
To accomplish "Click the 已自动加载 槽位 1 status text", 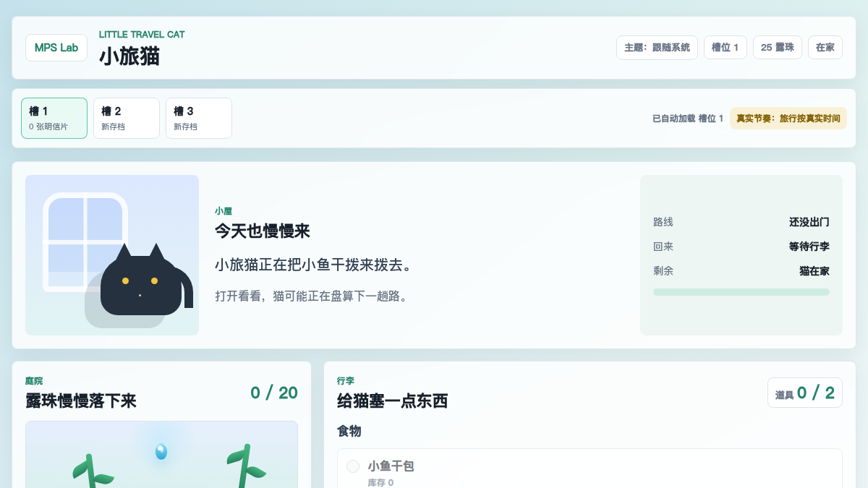I will [687, 119].
